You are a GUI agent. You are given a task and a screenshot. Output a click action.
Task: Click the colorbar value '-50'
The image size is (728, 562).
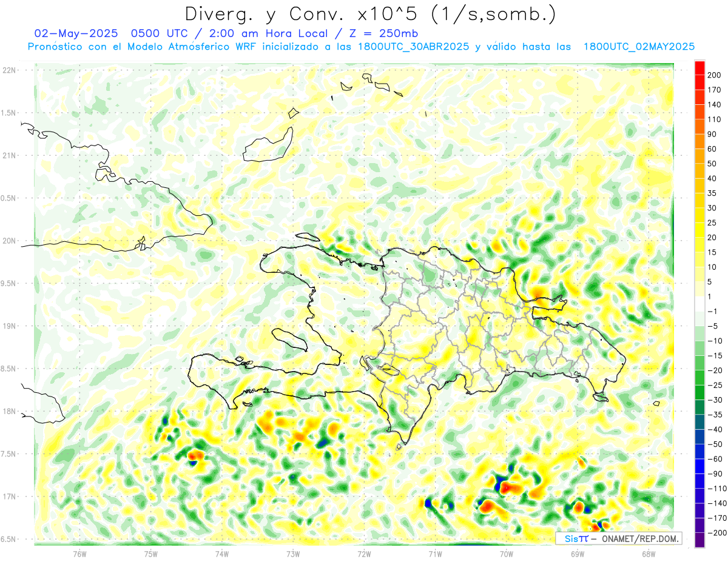click(x=714, y=444)
